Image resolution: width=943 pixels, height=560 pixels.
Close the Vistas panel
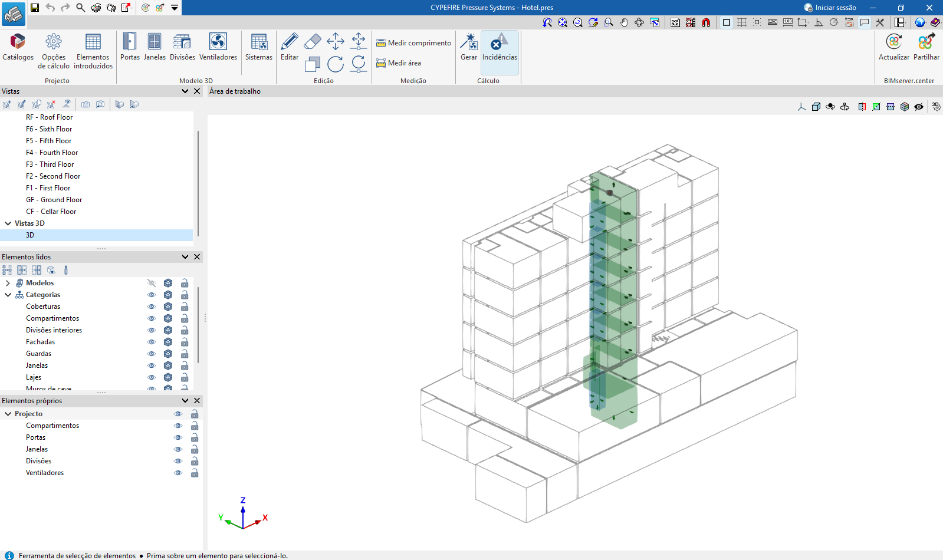(197, 91)
